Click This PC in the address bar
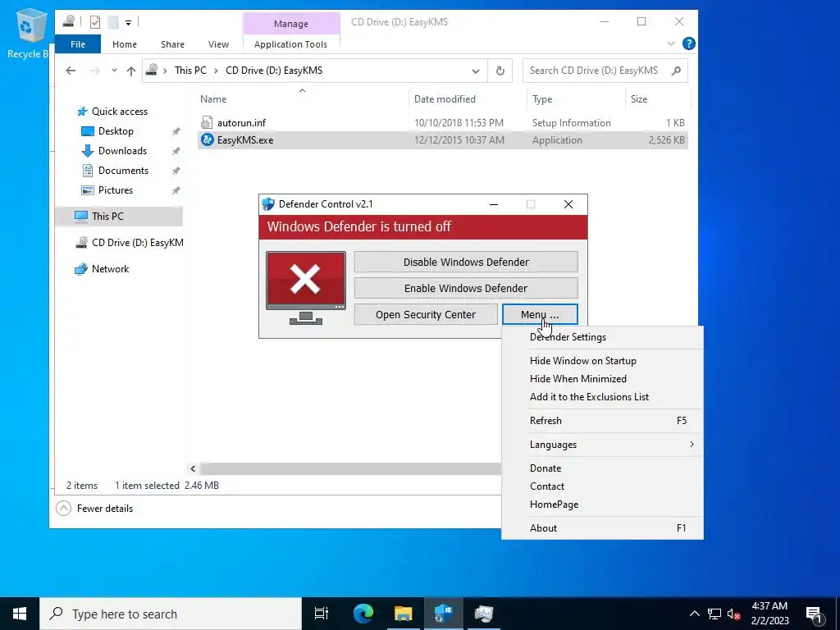 click(190, 71)
